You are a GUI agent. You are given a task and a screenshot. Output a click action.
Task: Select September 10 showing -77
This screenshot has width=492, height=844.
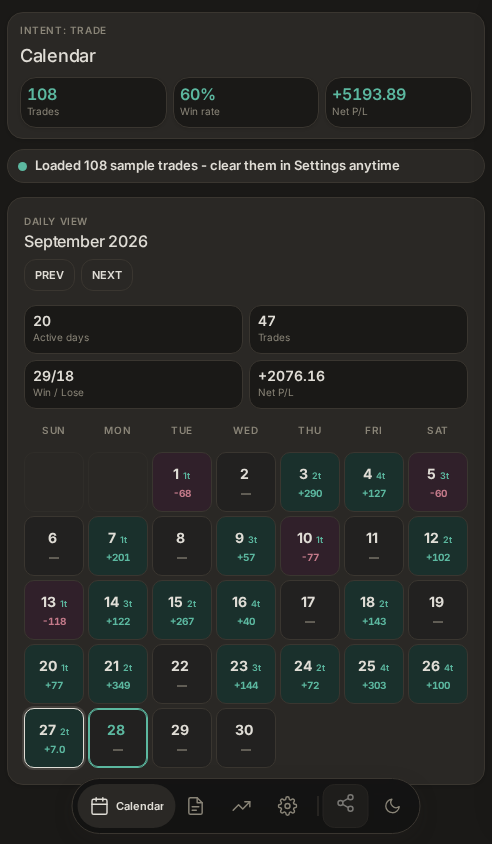click(310, 546)
